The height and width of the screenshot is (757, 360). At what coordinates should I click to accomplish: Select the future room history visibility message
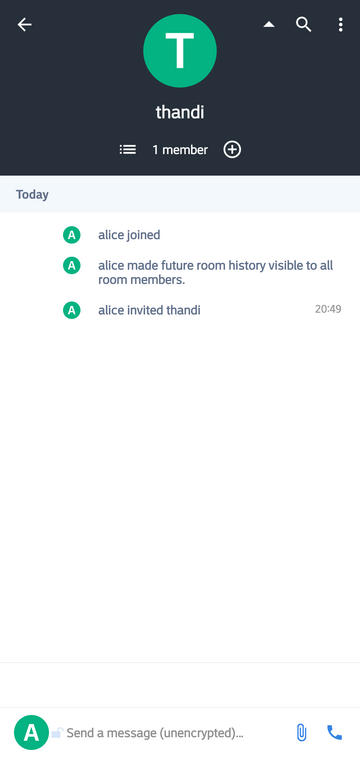[215, 272]
